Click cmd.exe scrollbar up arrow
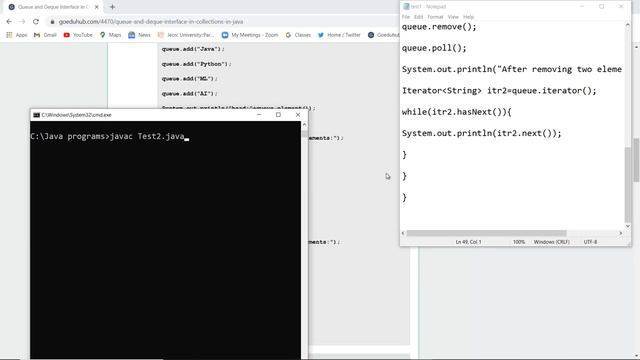 [x=304, y=124]
